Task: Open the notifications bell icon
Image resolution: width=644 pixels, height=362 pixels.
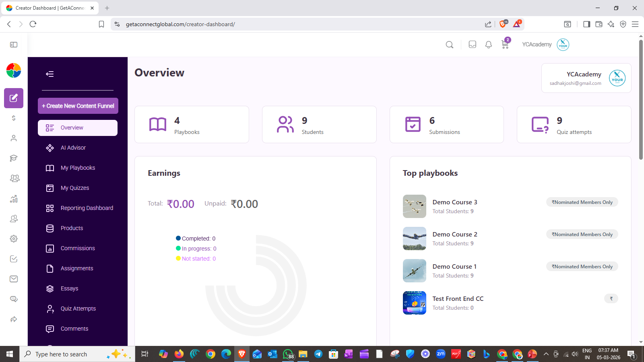Action: coord(489,45)
